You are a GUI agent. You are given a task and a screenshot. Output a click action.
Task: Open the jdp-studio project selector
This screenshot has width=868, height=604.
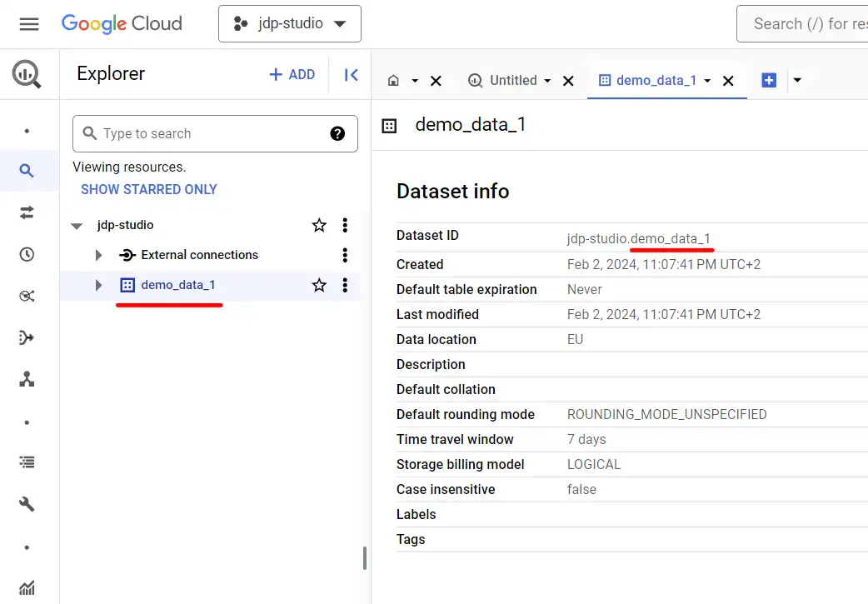[290, 24]
